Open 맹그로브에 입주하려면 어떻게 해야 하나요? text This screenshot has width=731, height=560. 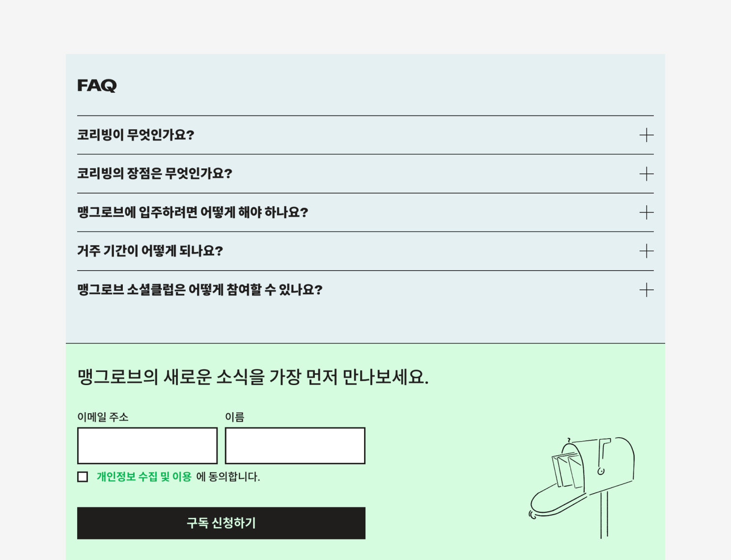click(x=193, y=212)
